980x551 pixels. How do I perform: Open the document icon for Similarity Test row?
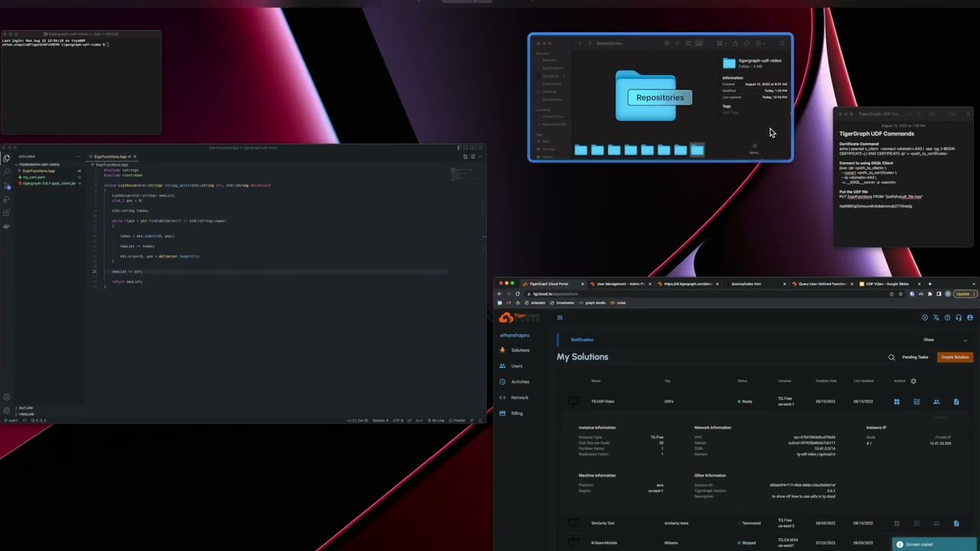click(956, 523)
